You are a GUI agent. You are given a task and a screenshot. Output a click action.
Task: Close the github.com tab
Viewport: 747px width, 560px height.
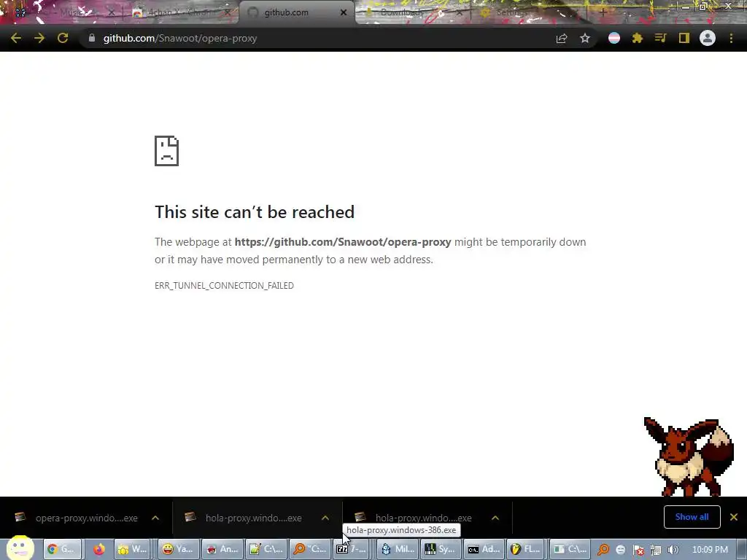[x=344, y=12]
